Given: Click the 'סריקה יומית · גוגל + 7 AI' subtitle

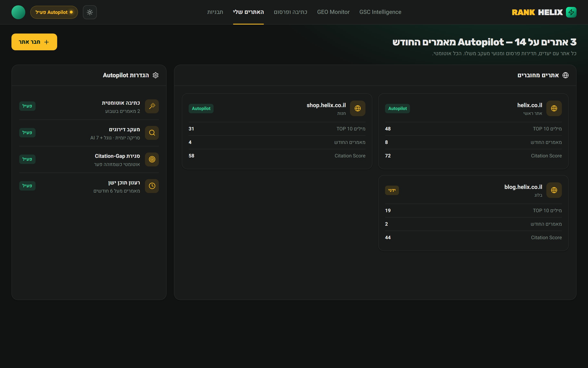Looking at the screenshot, I should click(x=115, y=138).
